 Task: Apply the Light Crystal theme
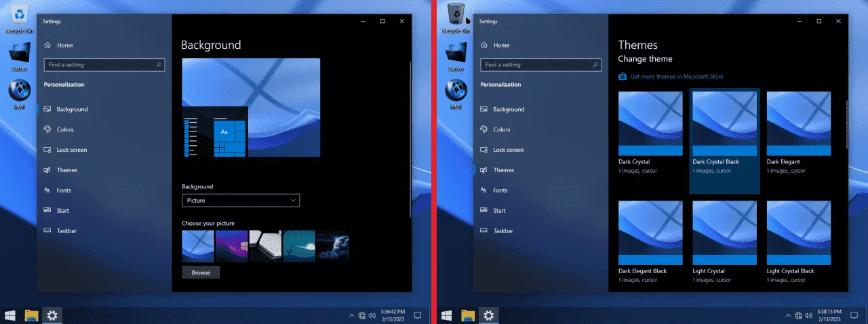click(x=724, y=242)
